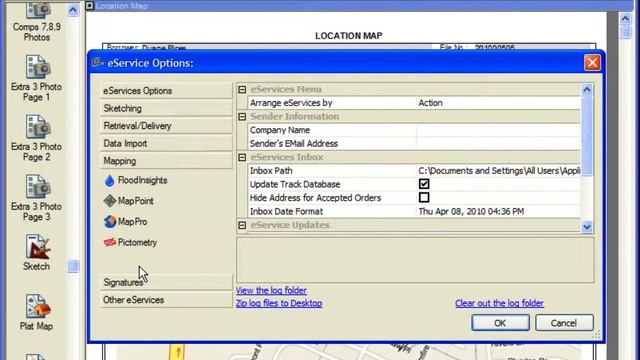Click the FloodInsights water drop icon

pos(109,180)
